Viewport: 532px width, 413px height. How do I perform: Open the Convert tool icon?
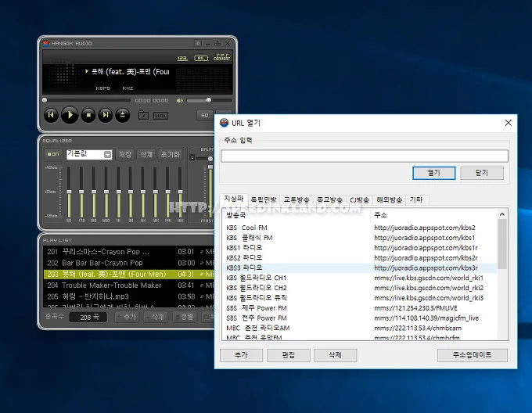point(221,57)
